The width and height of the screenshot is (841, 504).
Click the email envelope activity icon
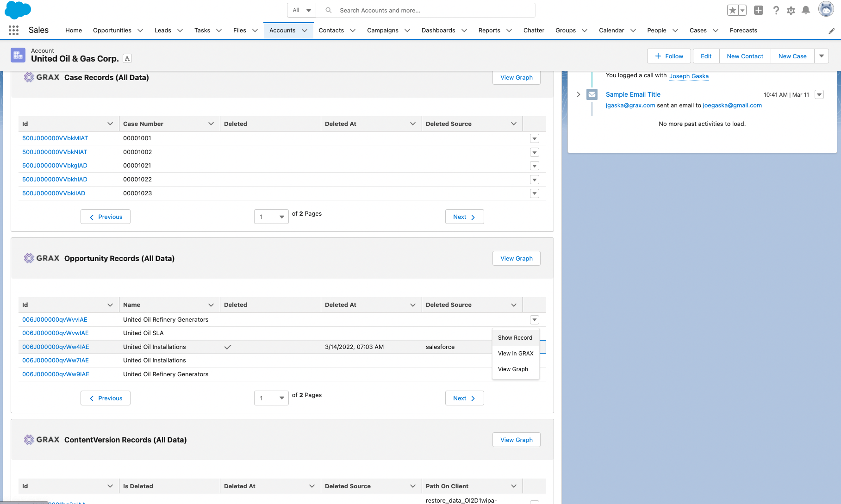[x=592, y=94]
